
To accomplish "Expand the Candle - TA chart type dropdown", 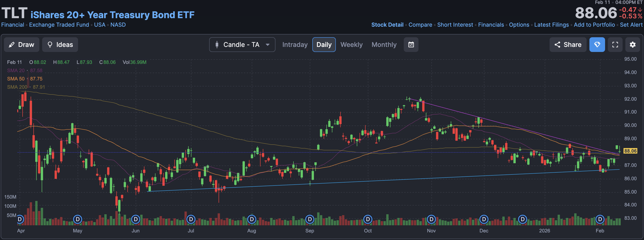I will coord(242,45).
